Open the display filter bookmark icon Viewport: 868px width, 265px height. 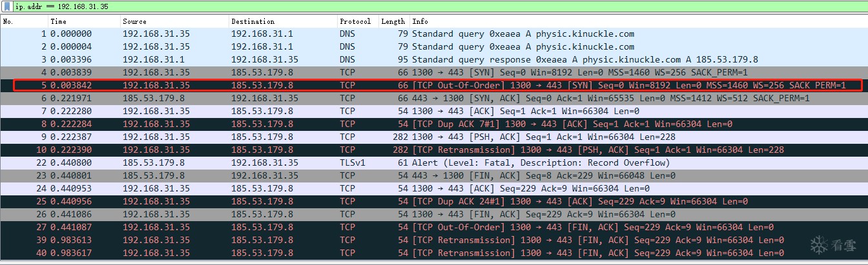(x=8, y=6)
